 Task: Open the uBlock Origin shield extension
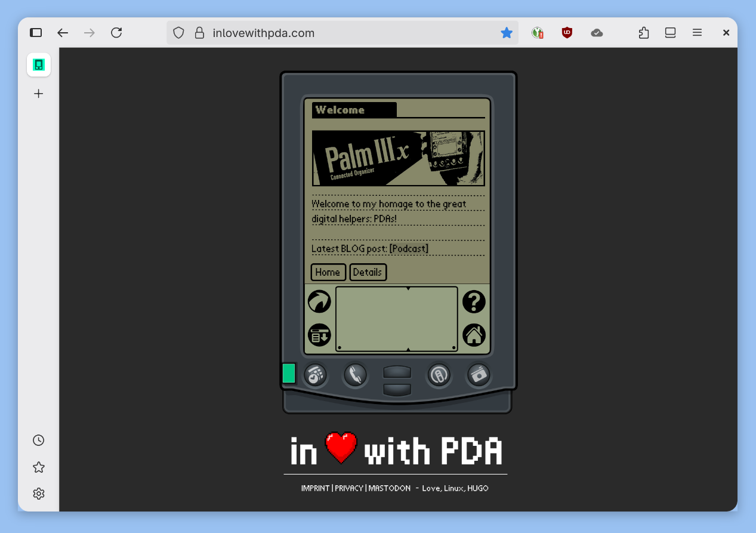pyautogui.click(x=567, y=33)
